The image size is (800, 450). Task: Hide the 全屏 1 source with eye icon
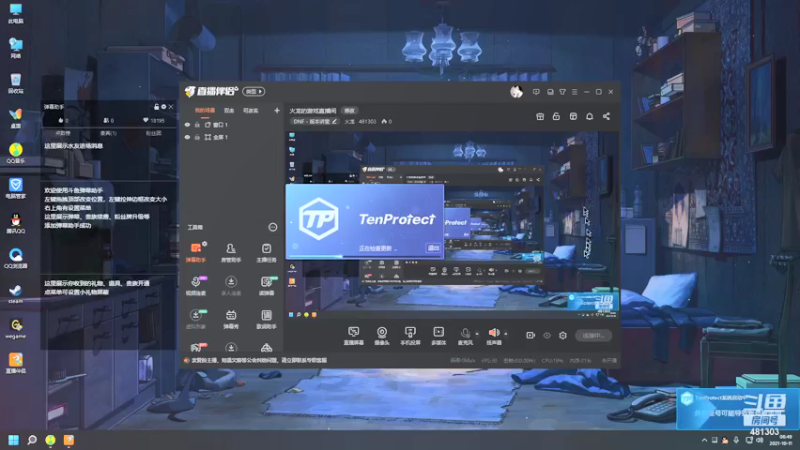click(x=187, y=137)
